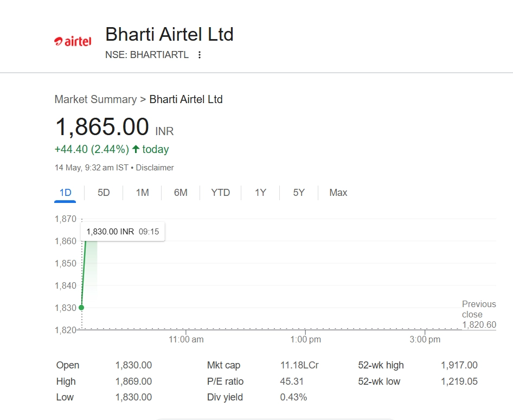Click the airtel logo
This screenshot has width=513, height=420.
[x=73, y=41]
